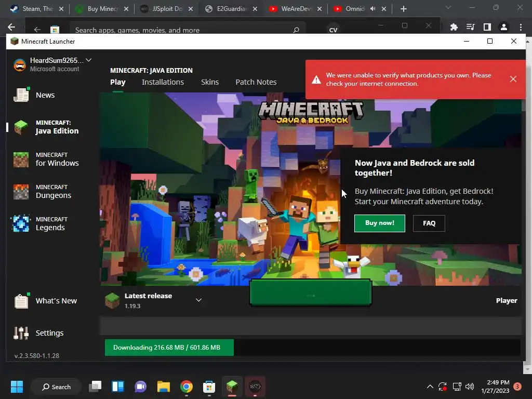Open the Widgets taskbar icon
Screen dimensions: 532x399
tap(118, 387)
